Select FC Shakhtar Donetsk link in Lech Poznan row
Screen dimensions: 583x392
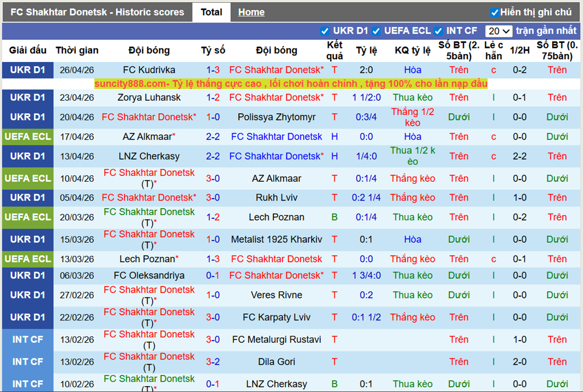pos(276,259)
